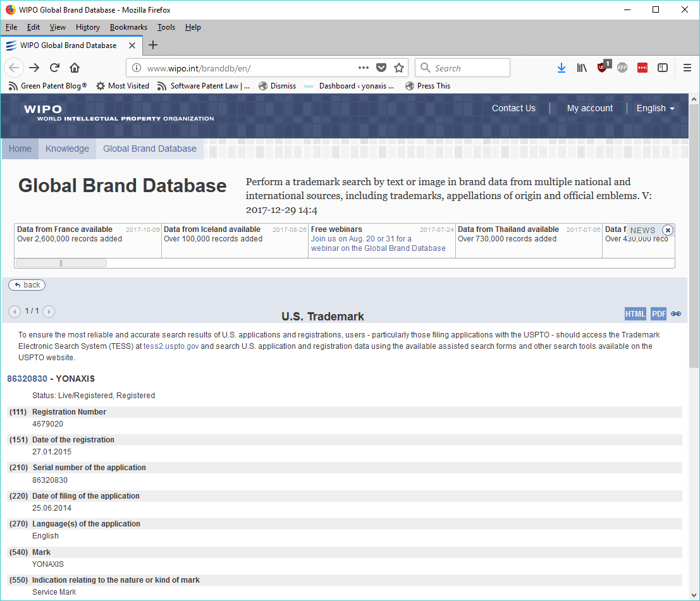
Task: Open the Edit menu
Action: point(33,27)
